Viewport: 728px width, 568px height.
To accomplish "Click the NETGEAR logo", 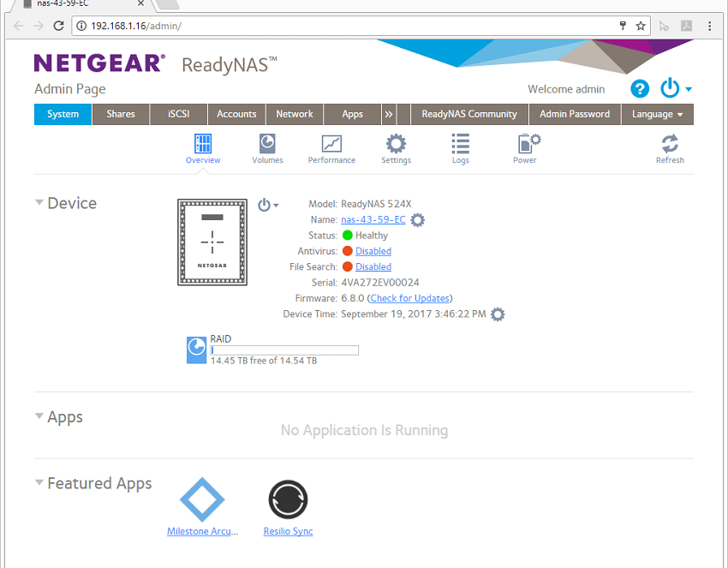I will tap(99, 63).
